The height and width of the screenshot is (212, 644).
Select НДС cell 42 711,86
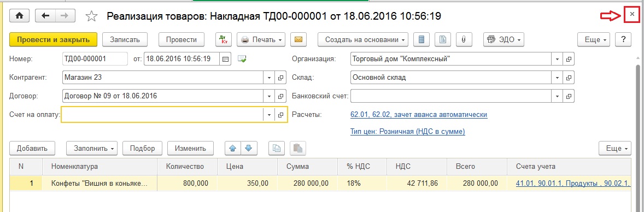point(417,183)
